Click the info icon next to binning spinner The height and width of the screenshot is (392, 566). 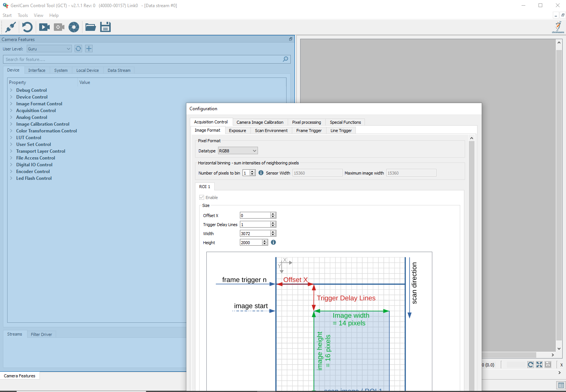[261, 173]
